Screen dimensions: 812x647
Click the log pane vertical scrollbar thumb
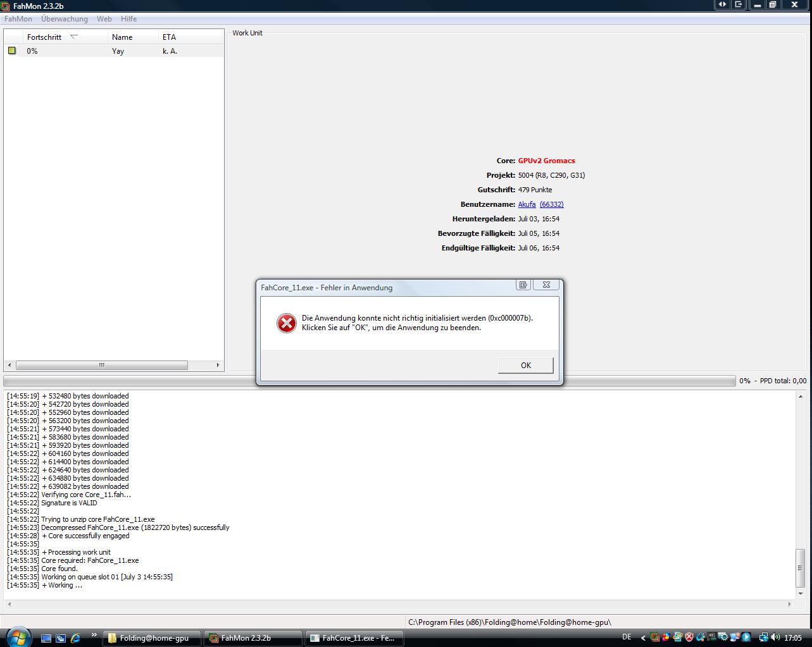point(801,568)
